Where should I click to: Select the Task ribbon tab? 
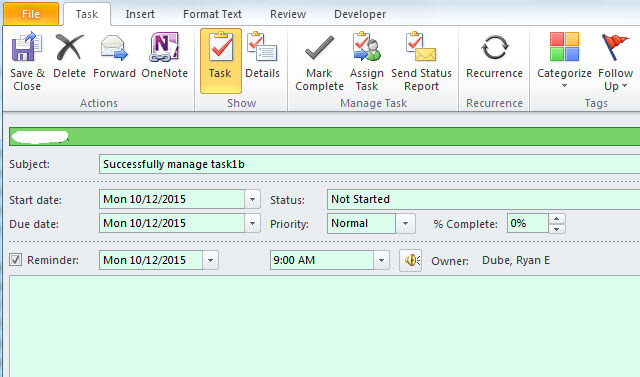(x=87, y=14)
